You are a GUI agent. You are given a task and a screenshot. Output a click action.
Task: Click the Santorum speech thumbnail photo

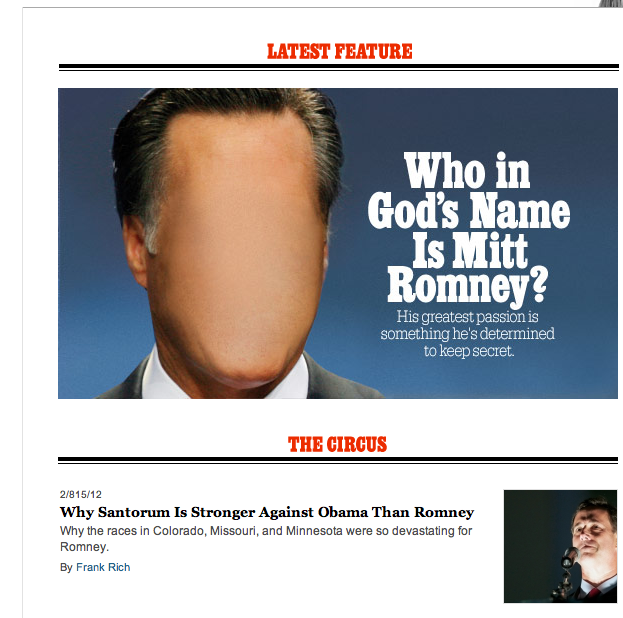tap(560, 546)
